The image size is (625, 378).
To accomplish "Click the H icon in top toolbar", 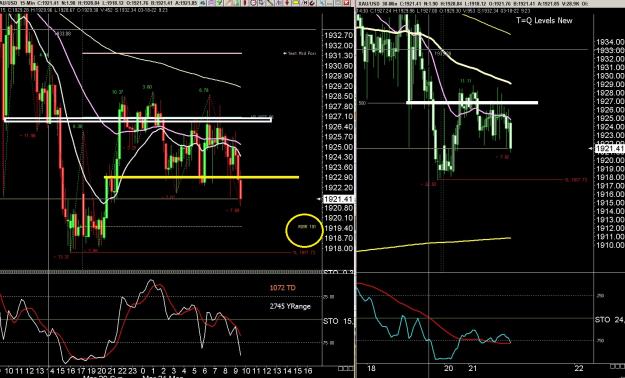I will pyautogui.click(x=305, y=3).
